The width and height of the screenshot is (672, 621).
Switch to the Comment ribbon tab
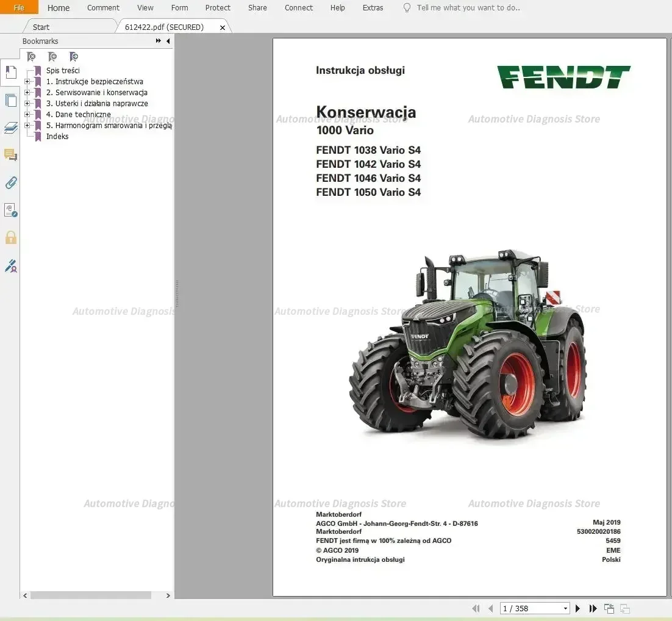pos(102,8)
